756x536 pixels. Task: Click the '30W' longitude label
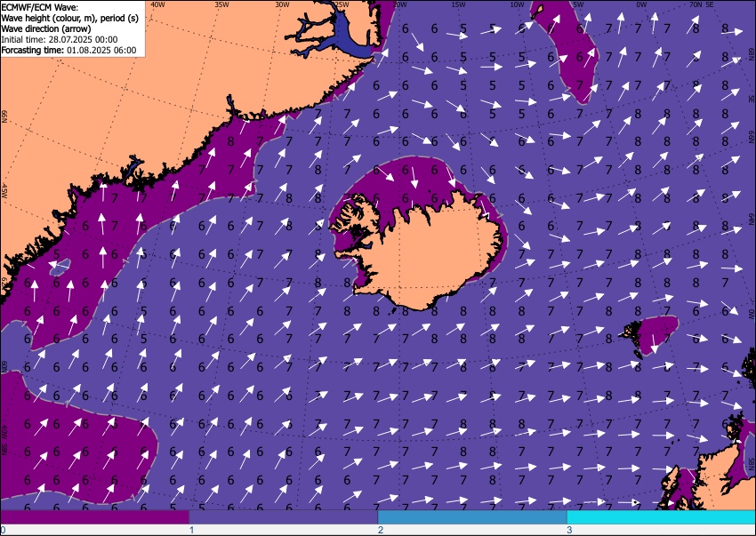pos(282,4)
